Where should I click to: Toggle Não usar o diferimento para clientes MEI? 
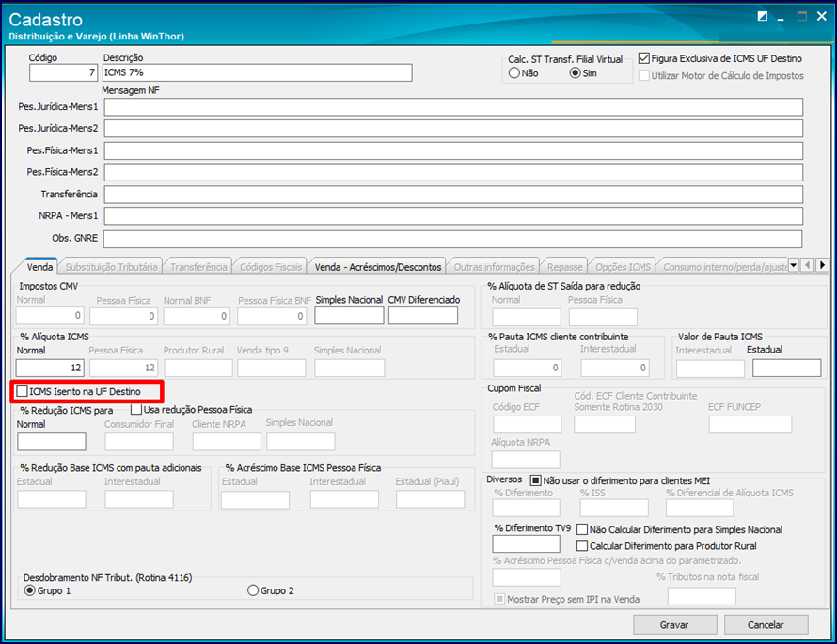535,480
